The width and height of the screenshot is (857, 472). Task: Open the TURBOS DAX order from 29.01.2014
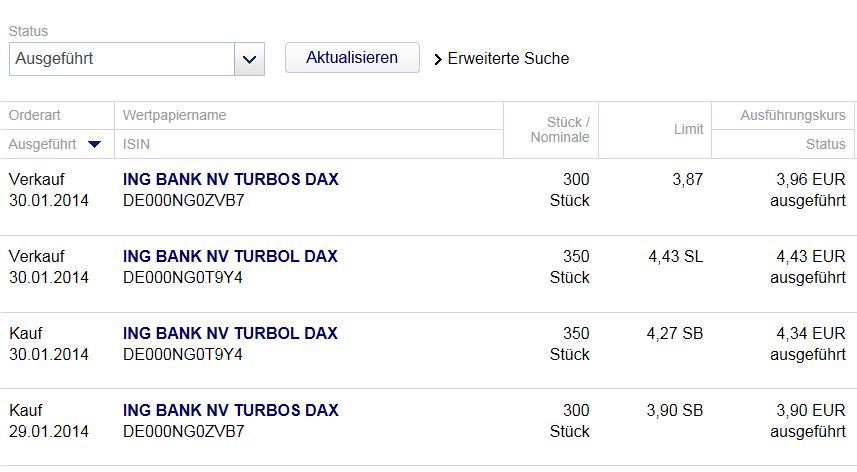coord(231,410)
